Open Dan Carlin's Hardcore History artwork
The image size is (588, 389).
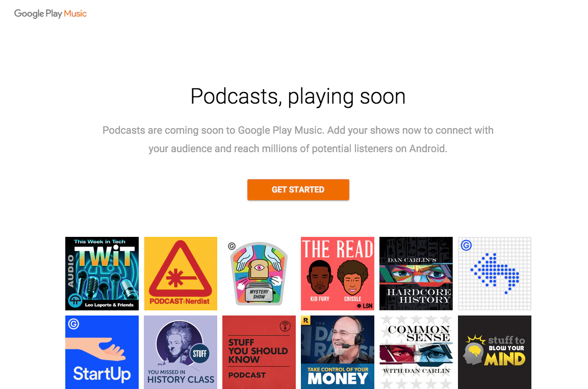416,273
